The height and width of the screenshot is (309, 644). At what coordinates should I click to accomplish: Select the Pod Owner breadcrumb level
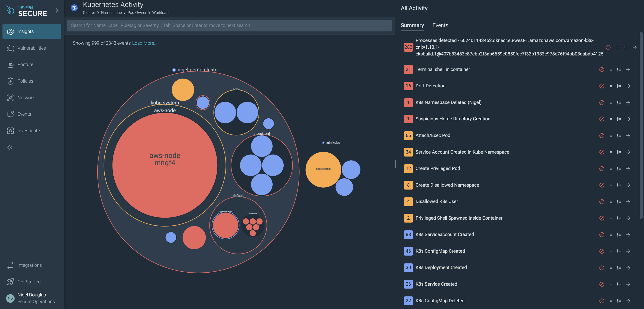137,13
